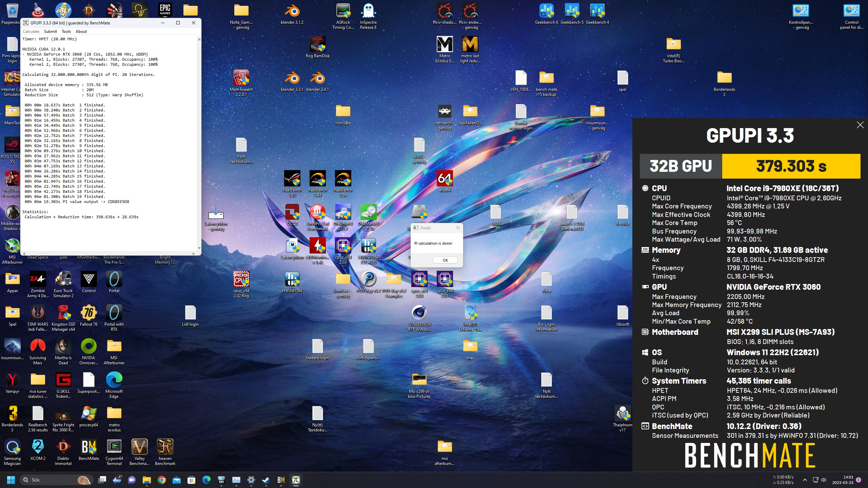
Task: Open Fallout 76 desktop icon
Action: pyautogui.click(x=88, y=316)
